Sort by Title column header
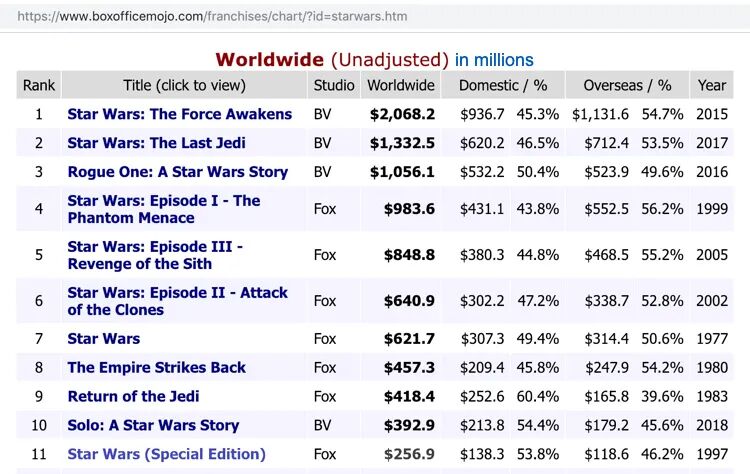The height and width of the screenshot is (474, 750). coord(184,85)
